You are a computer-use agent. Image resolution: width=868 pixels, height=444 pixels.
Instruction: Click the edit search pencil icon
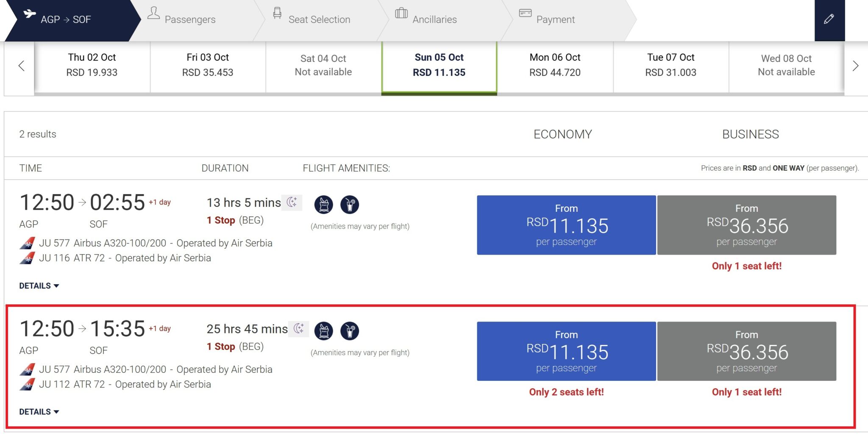pos(829,19)
